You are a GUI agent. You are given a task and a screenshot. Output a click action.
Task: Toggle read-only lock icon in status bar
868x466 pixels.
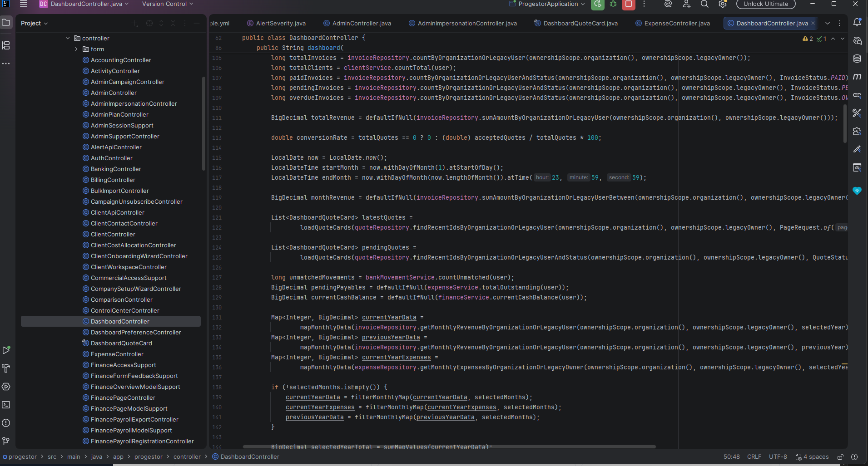[841, 457]
